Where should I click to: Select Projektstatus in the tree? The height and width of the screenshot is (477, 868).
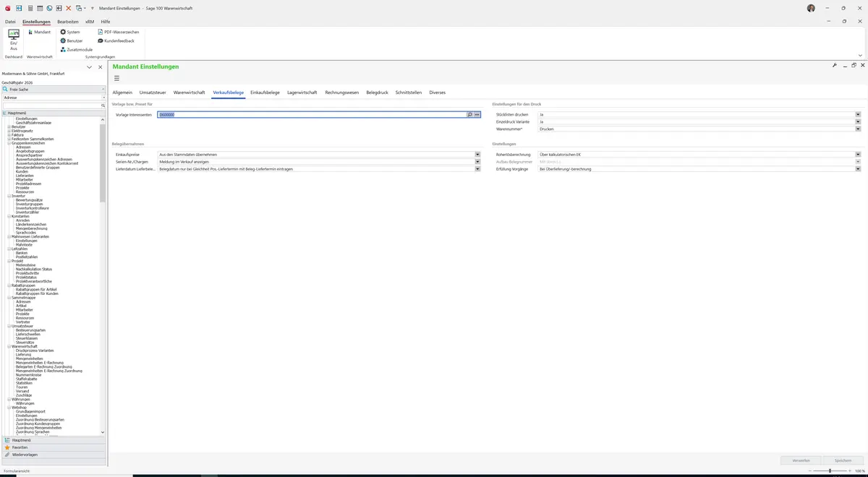click(26, 278)
